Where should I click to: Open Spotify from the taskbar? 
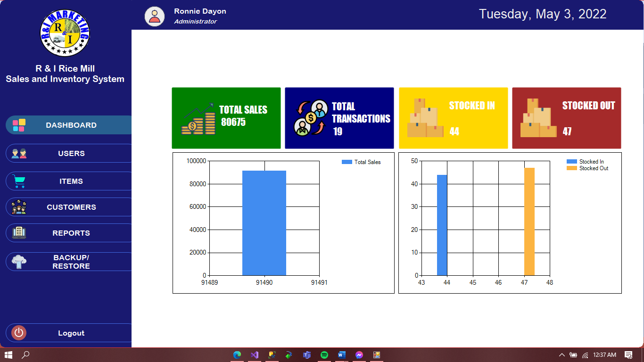coord(324,355)
